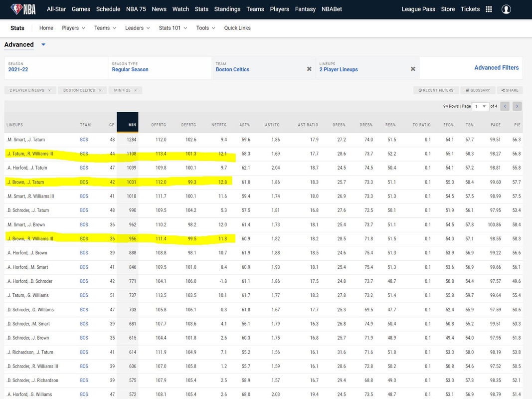
Task: Open the NBA logo home page
Action: [23, 9]
